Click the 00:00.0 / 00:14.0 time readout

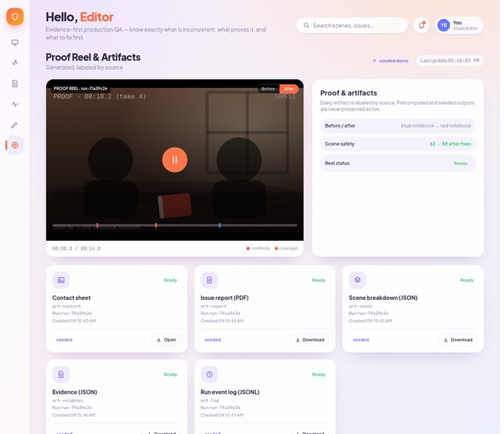(x=76, y=248)
